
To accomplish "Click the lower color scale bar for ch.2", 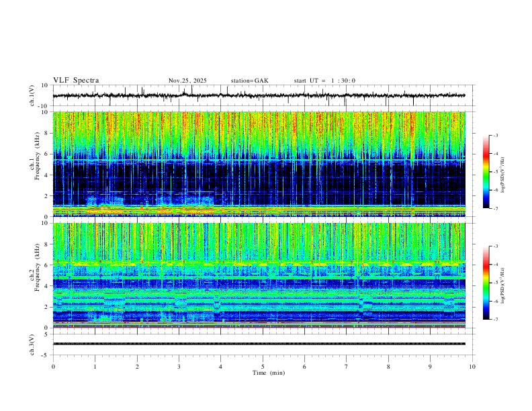I will click(486, 283).
